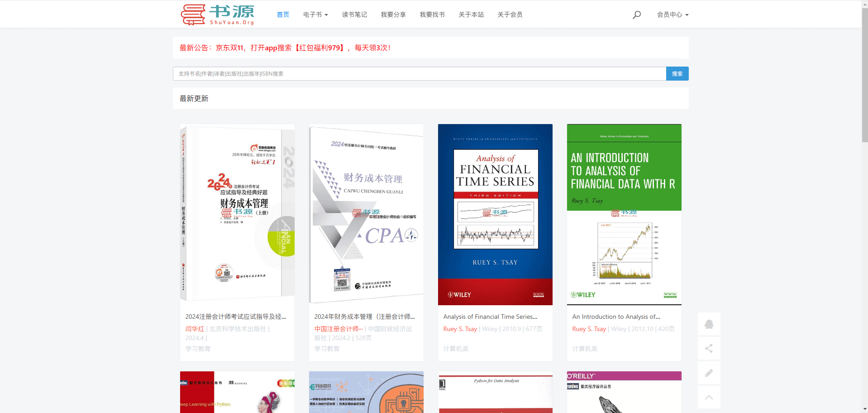Go to the 我要找书 page

[432, 14]
